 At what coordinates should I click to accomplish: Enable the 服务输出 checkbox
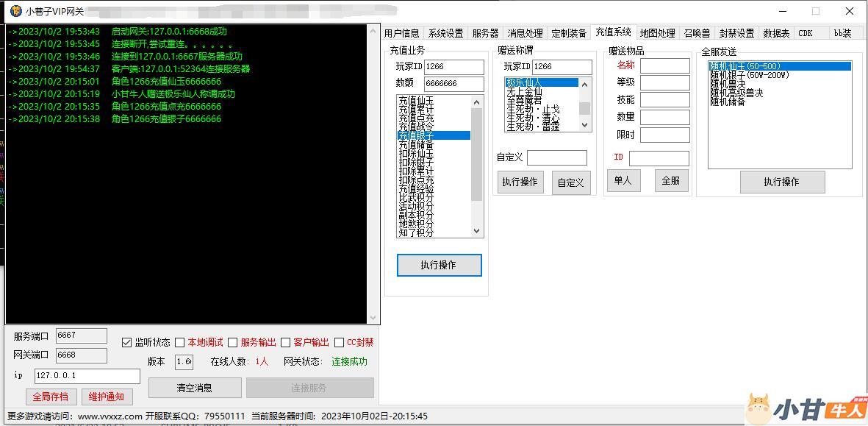coord(233,342)
